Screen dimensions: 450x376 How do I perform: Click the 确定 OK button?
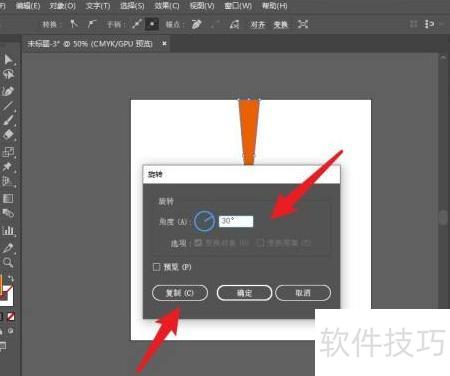tap(244, 293)
